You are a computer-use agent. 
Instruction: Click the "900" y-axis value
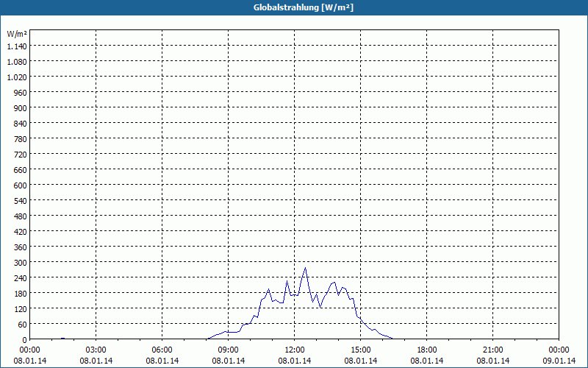tap(21, 108)
